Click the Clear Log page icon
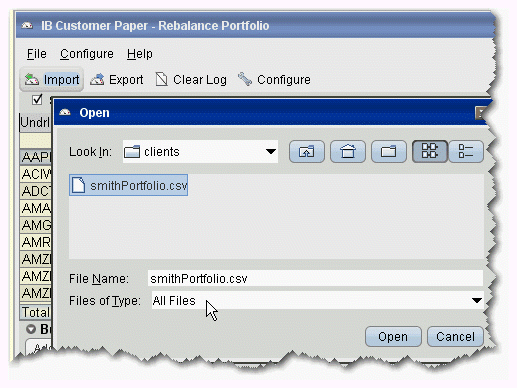The height and width of the screenshot is (388, 517). [x=162, y=80]
